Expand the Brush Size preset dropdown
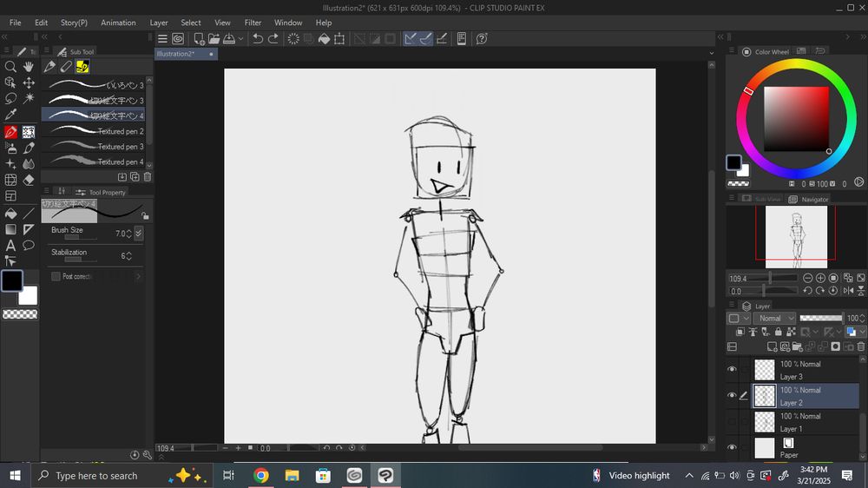Screen dimensions: 868x488 pos(139,234)
